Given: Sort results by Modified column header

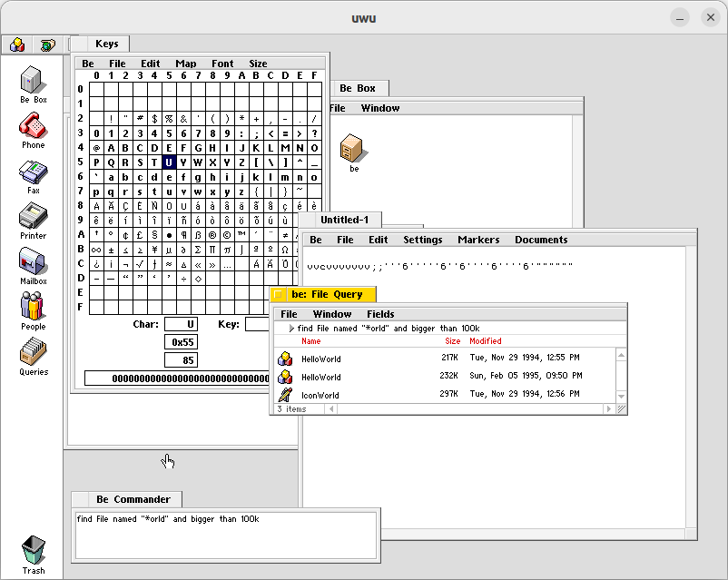Looking at the screenshot, I should coord(485,341).
